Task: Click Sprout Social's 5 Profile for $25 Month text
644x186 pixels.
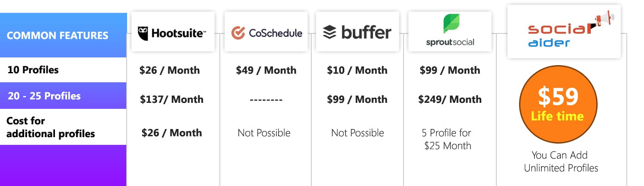Action: 447,139
